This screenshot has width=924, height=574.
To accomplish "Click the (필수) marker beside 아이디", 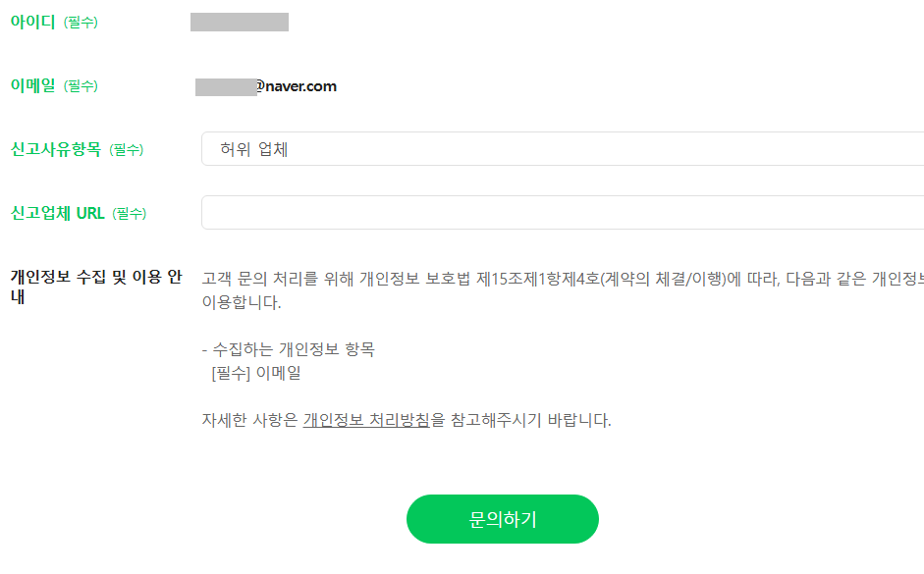I will 81,23.
